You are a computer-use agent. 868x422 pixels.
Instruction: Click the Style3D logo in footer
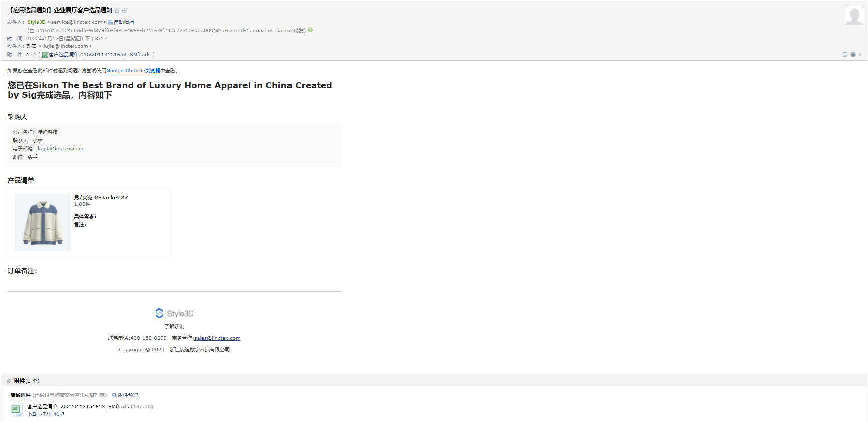pos(174,313)
